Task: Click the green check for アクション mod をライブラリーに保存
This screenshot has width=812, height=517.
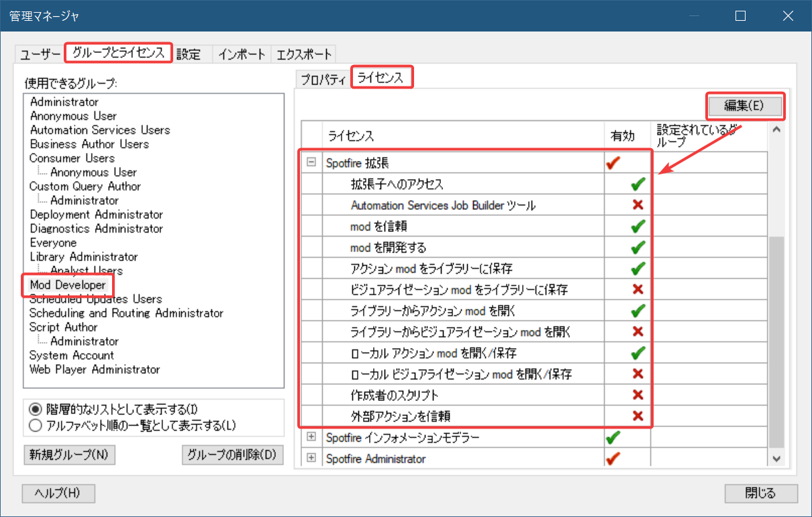Action: pos(638,269)
